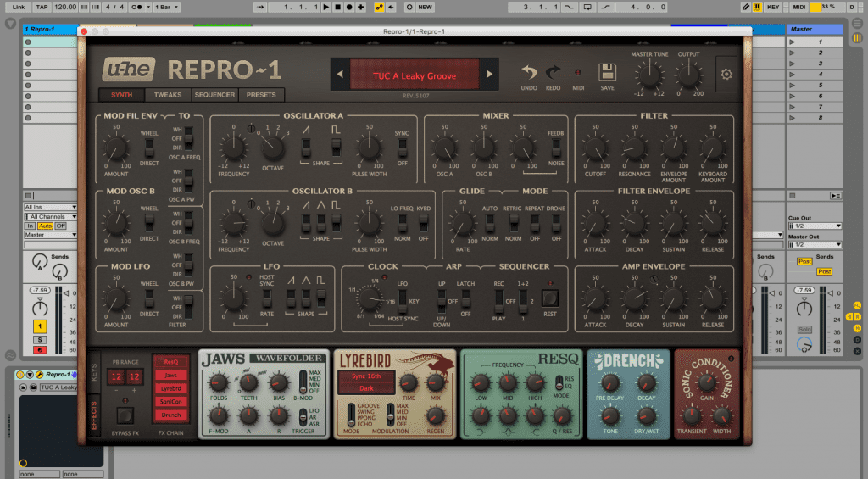This screenshot has height=479, width=868.
Task: Click the Undo arrow icon
Action: point(529,73)
